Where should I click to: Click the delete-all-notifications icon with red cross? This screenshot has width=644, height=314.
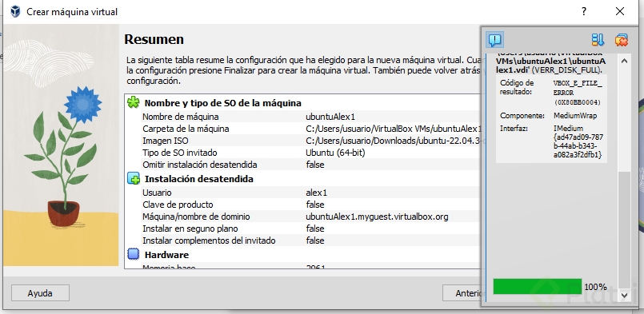click(x=622, y=40)
